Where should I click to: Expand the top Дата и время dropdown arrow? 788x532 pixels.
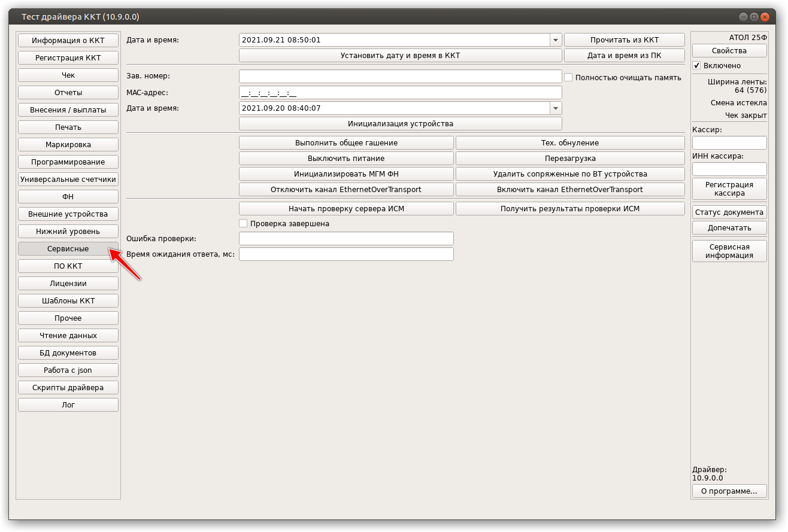pos(556,40)
